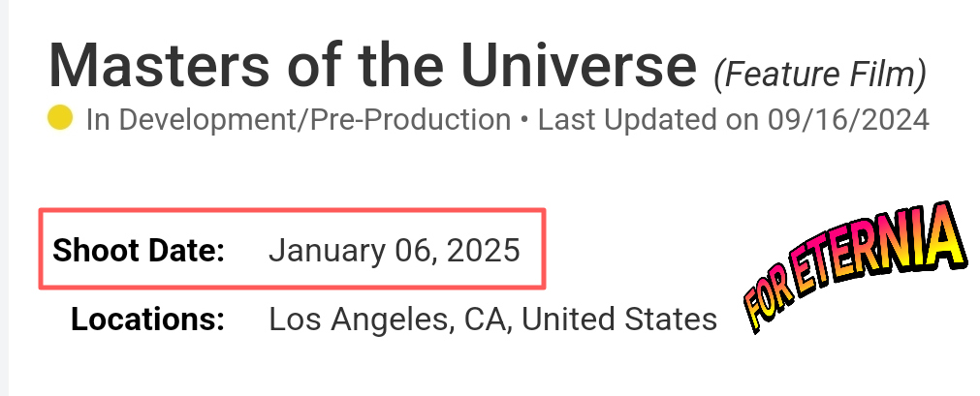Click the bullet separator before Last Updated
The height and width of the screenshot is (396, 980).
[523, 120]
